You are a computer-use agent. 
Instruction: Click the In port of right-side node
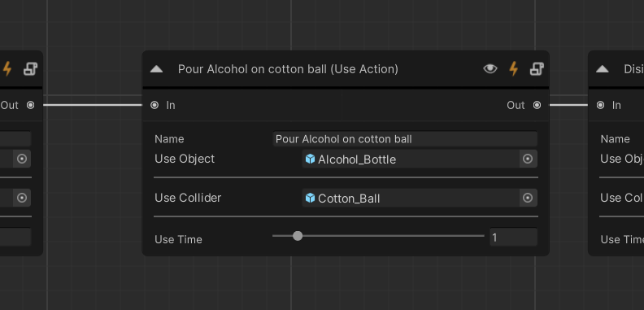(600, 105)
